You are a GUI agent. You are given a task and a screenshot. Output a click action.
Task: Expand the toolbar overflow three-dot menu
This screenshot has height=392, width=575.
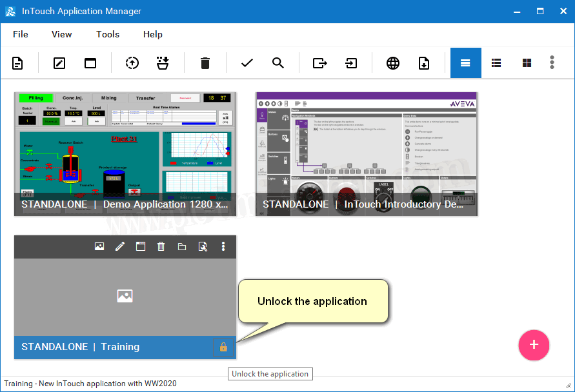(552, 63)
